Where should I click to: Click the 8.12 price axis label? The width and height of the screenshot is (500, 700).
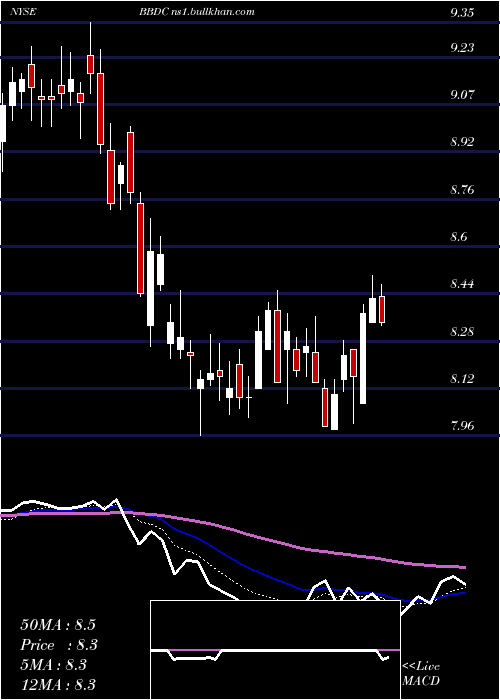462,379
